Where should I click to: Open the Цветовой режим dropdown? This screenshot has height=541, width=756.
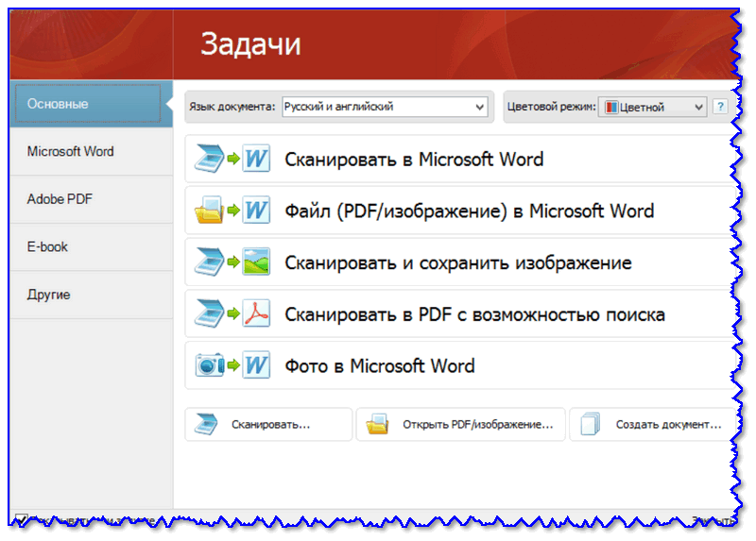coord(653,107)
